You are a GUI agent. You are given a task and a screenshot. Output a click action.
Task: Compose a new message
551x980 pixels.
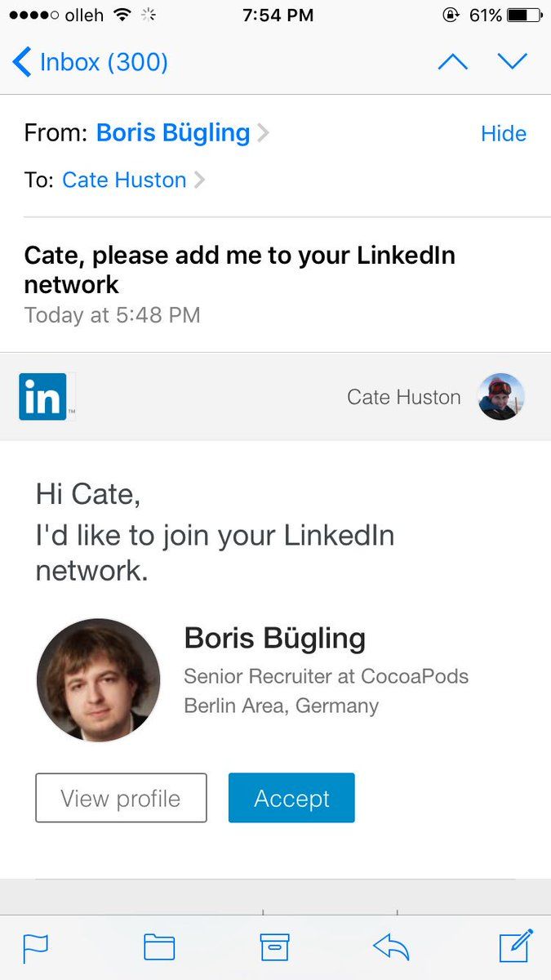tap(516, 946)
